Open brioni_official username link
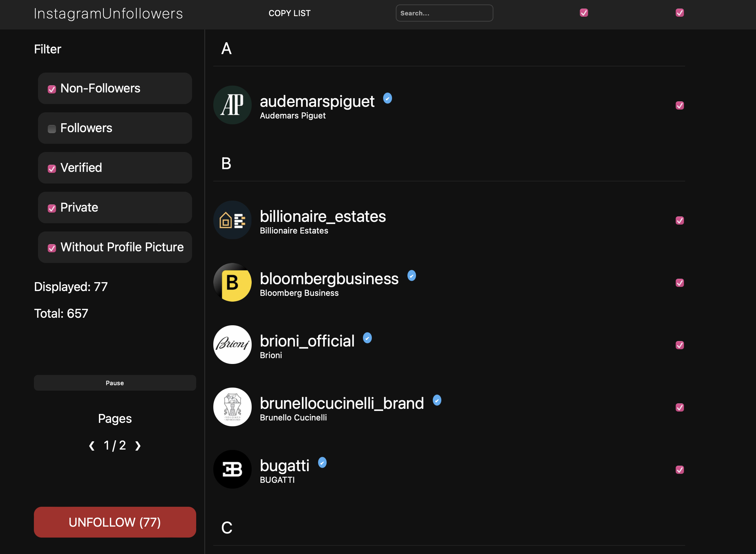Image resolution: width=756 pixels, height=554 pixels. click(307, 341)
